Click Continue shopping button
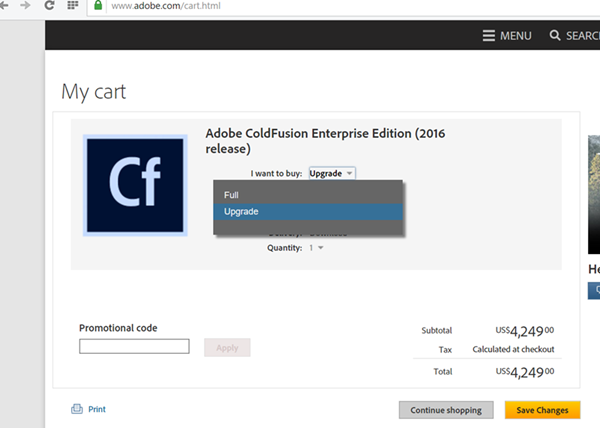The height and width of the screenshot is (428, 600). (x=446, y=410)
